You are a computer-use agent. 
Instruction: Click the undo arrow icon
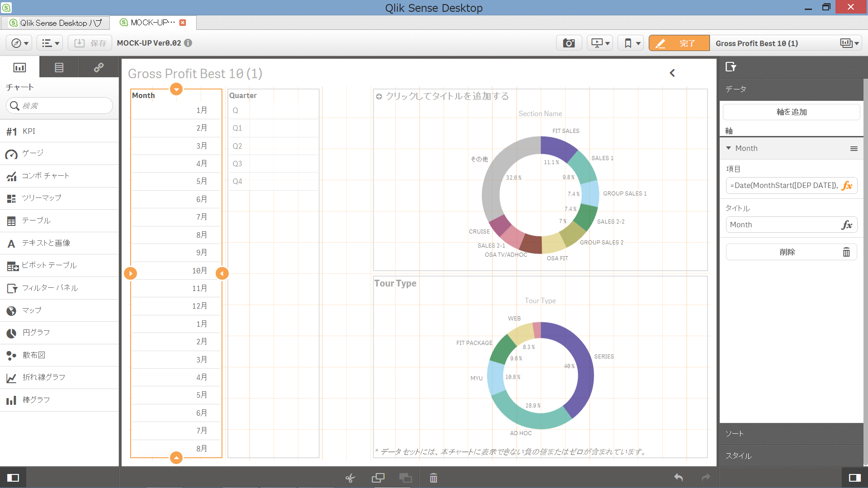pos(678,478)
